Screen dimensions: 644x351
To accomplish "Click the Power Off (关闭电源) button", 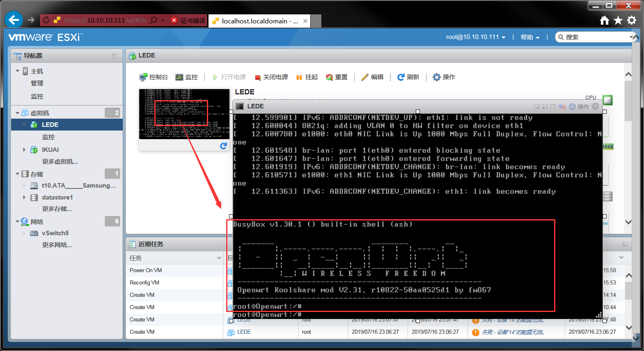I will (x=271, y=77).
